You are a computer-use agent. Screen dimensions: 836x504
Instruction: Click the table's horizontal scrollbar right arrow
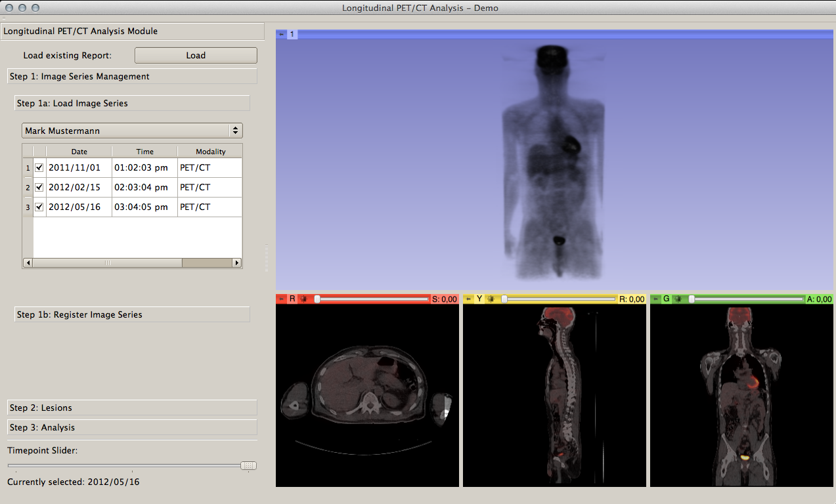[237, 263]
